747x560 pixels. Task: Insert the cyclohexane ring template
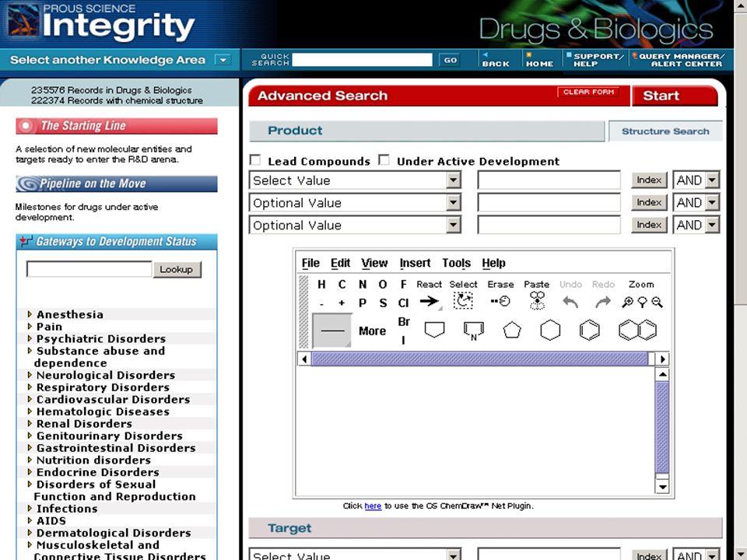click(x=550, y=330)
